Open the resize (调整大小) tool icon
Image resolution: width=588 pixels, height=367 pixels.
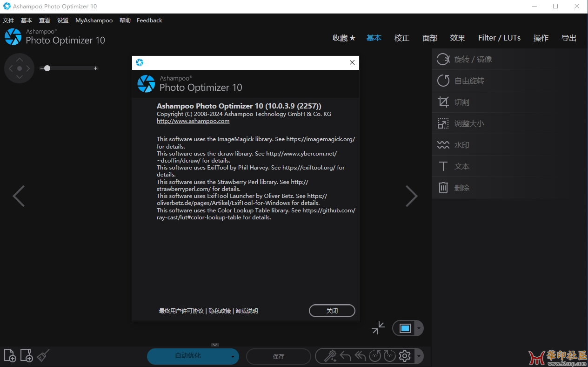[443, 123]
